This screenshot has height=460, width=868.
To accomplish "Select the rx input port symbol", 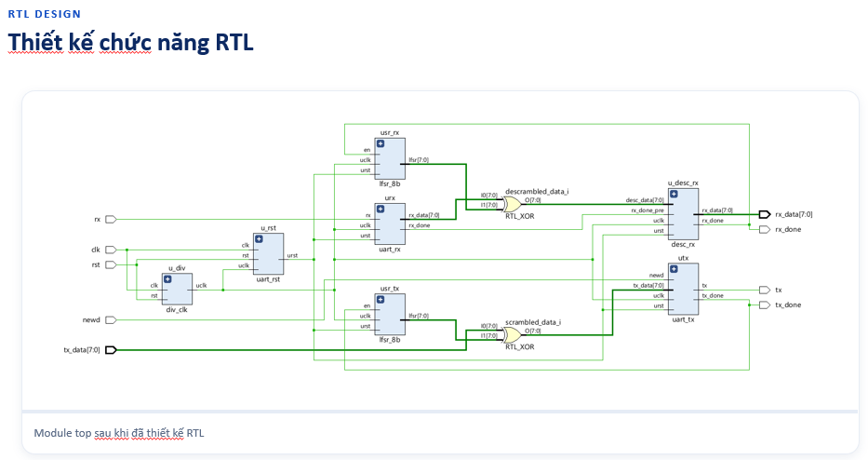I will tap(111, 220).
